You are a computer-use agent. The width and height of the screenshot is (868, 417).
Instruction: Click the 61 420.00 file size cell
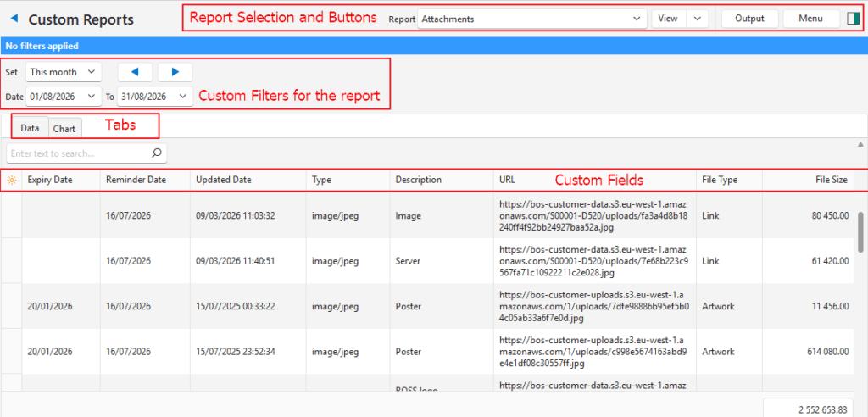(x=808, y=261)
